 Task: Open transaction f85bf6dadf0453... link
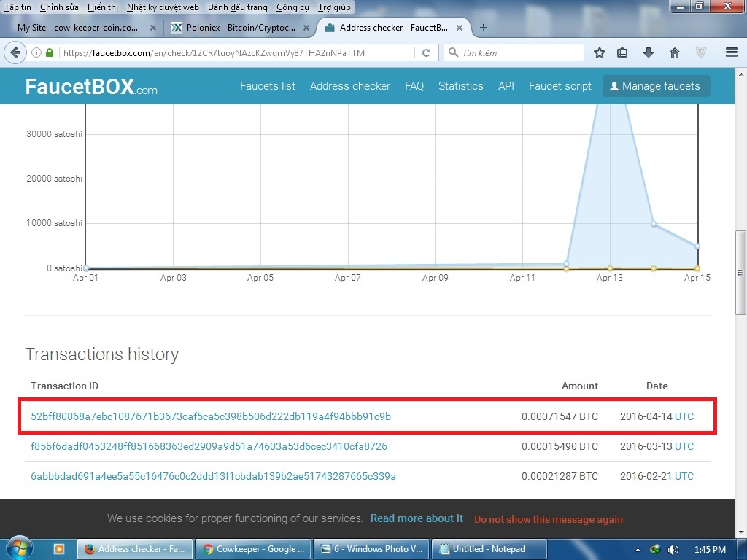pyautogui.click(x=209, y=447)
